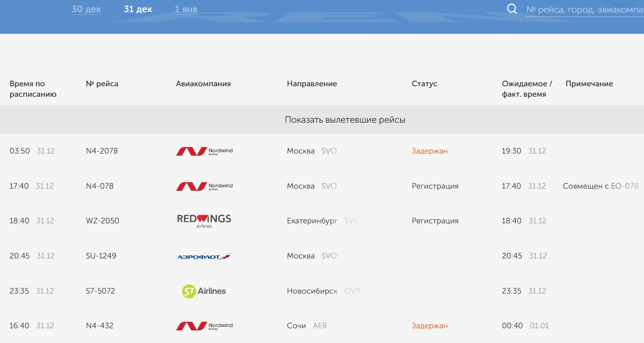This screenshot has width=644, height=343.
Task: Click the Red Wings airlines logo
Action: 204,221
